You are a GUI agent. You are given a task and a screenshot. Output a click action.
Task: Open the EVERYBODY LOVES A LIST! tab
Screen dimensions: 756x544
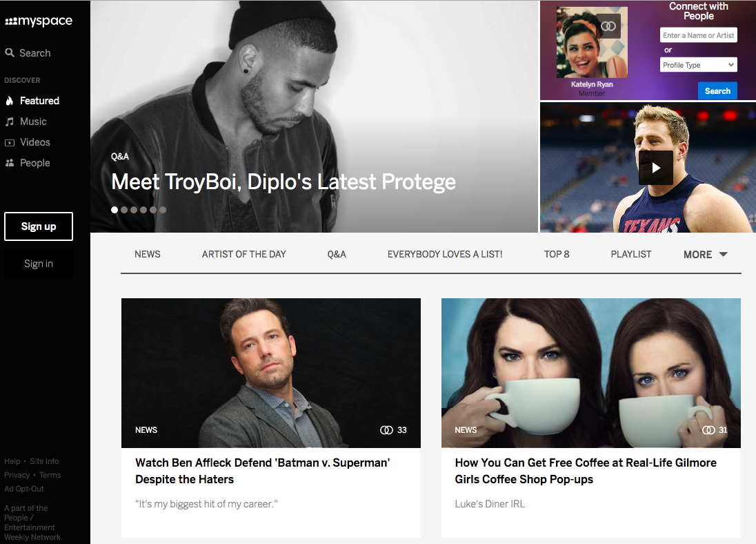[x=445, y=254]
